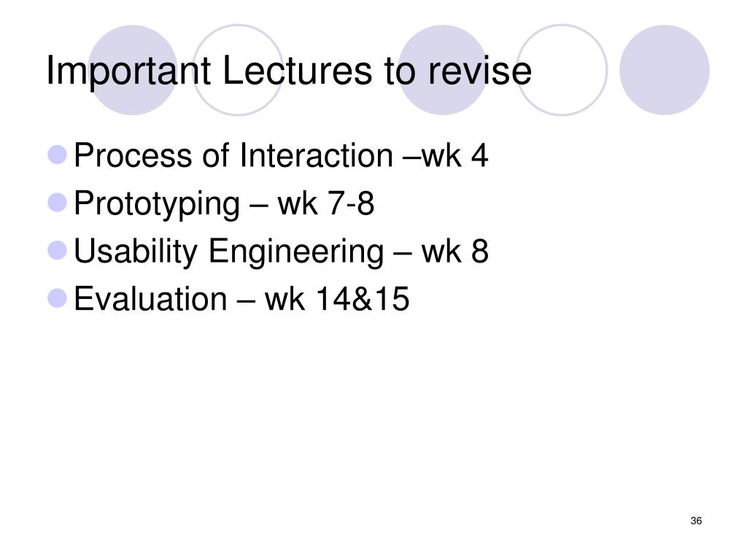Viewport: 747px width, 560px height.
Task: Click the word 'Lectures' in the title
Action: (297, 71)
